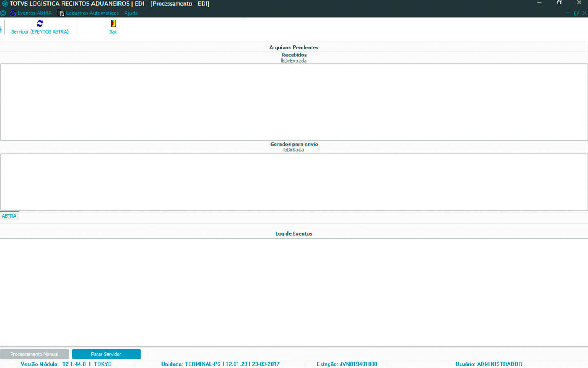Click the Unidade: TERMINAL-PS status field
Viewport: 588px width, 368px height.
[x=220, y=364]
